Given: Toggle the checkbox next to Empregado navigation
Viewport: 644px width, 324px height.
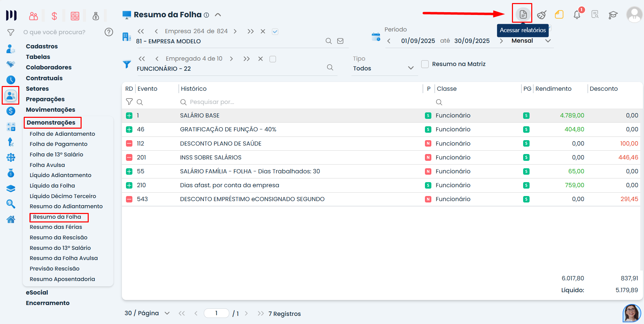Looking at the screenshot, I should (273, 59).
